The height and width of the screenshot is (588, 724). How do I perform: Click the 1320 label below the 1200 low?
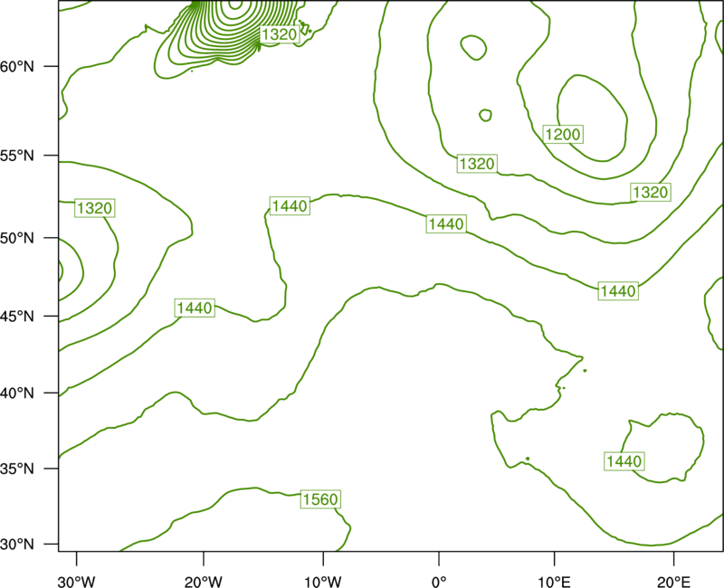click(477, 164)
